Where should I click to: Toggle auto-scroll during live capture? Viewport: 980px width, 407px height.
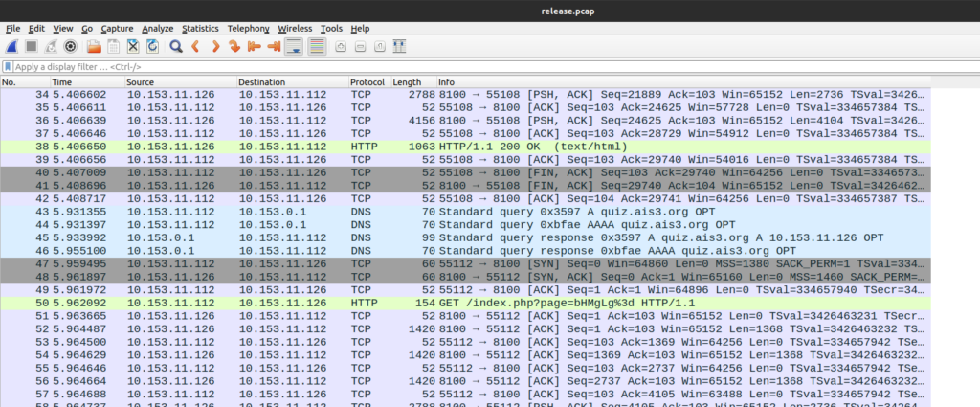pos(295,46)
